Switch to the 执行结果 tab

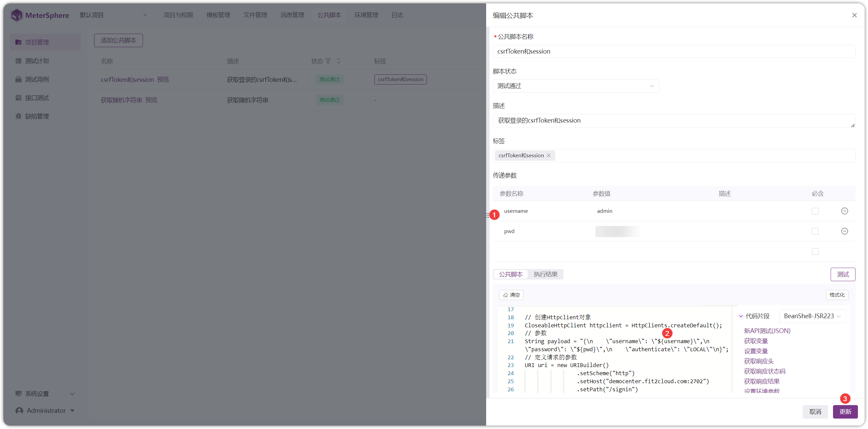coord(546,274)
